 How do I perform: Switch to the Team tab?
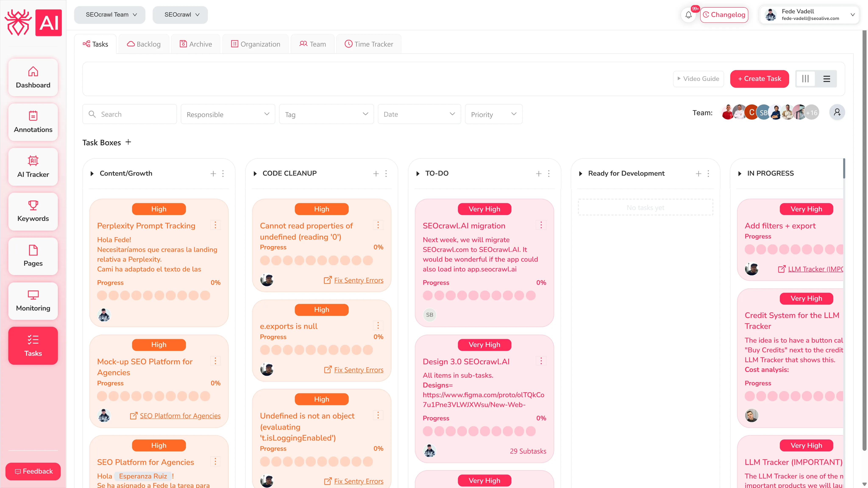[313, 44]
